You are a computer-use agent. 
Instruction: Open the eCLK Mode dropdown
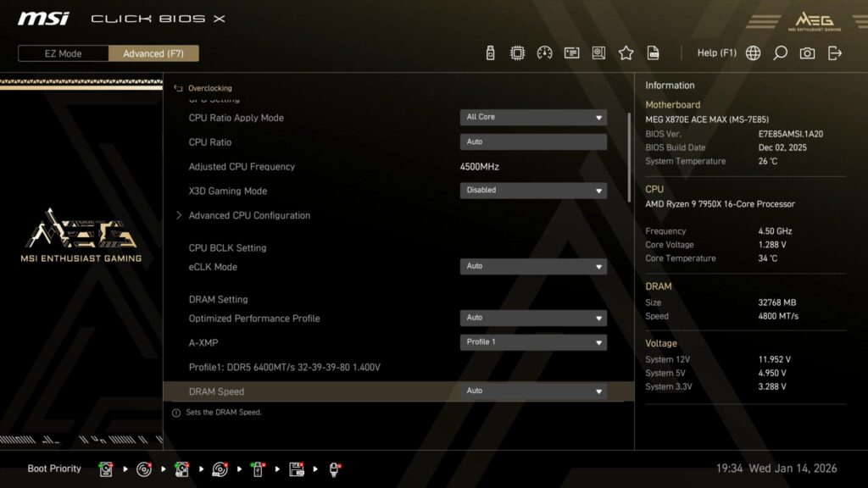tap(533, 267)
